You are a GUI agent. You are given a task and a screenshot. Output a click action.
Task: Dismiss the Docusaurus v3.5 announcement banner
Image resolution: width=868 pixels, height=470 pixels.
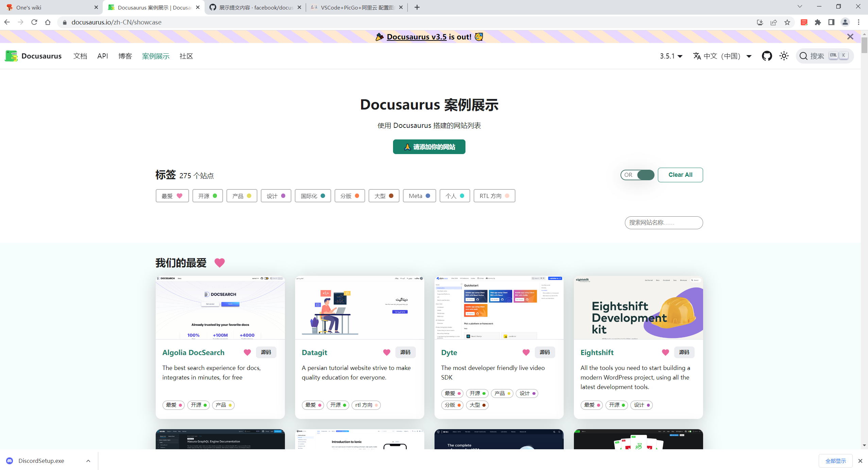(850, 37)
